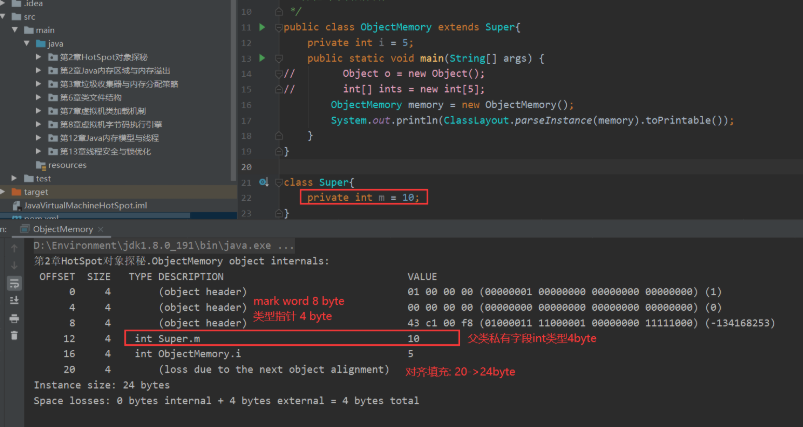Click the 'Instance size: 24 bytes' output line

(101, 385)
